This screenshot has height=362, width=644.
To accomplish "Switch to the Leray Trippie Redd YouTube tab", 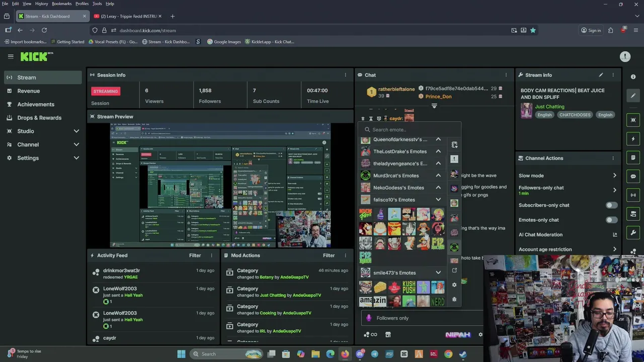I will tap(128, 16).
